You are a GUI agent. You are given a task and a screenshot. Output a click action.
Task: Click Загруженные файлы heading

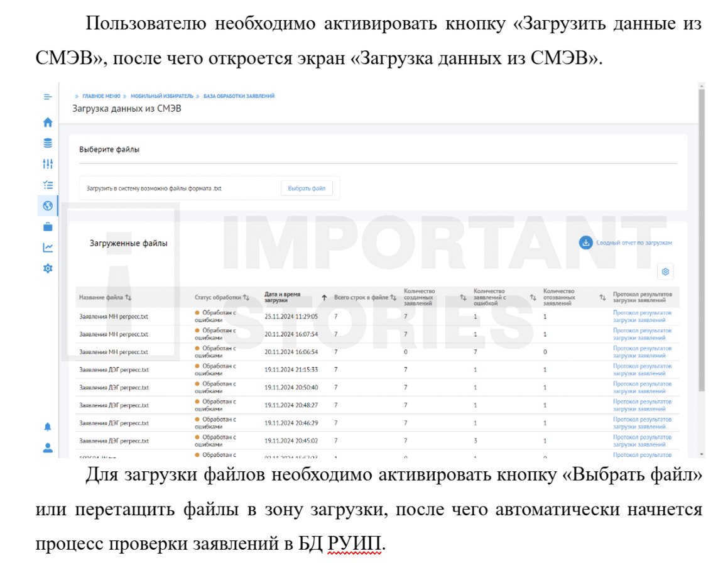click(x=128, y=243)
